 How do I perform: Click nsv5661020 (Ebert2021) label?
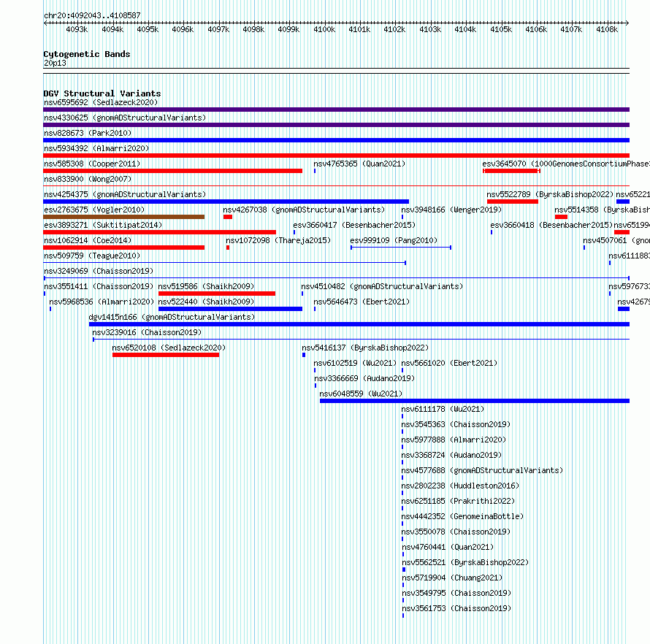click(449, 363)
